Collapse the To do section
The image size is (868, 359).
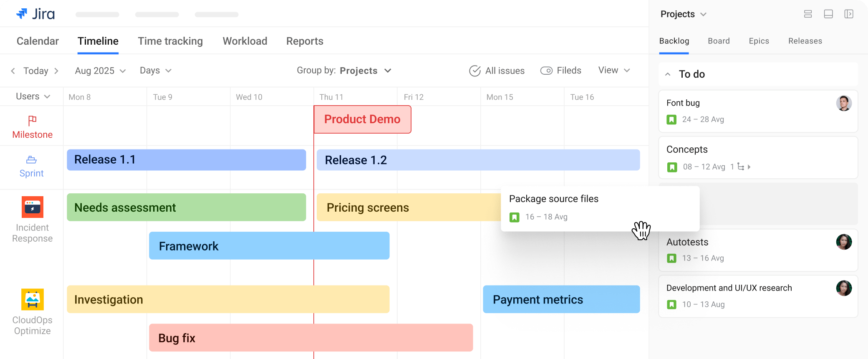click(x=668, y=74)
